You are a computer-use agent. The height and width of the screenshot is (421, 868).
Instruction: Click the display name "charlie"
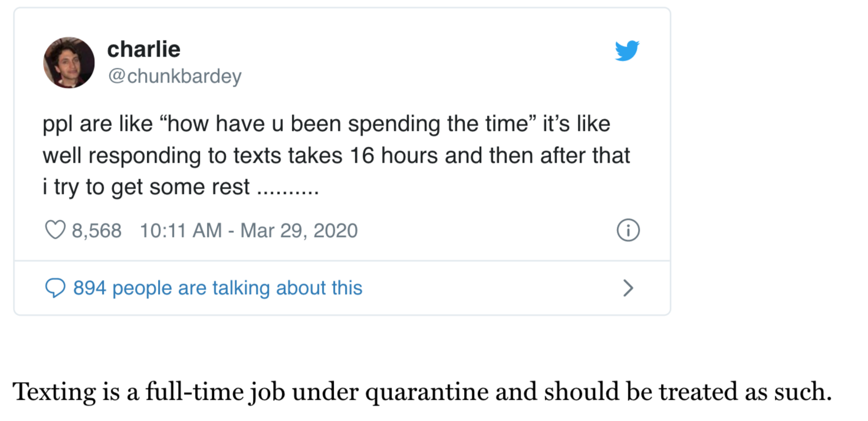tap(143, 49)
